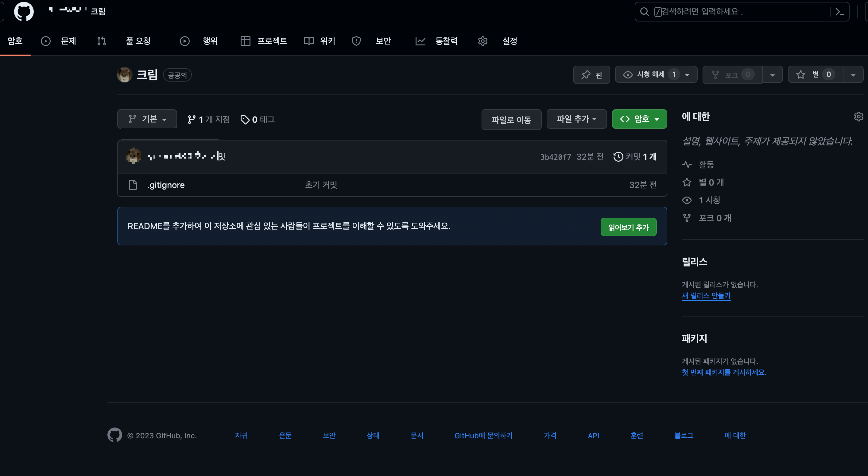Screen dimensions: 868x476
Task: Click the repository owner avatar beside 크림
Action: (x=124, y=75)
